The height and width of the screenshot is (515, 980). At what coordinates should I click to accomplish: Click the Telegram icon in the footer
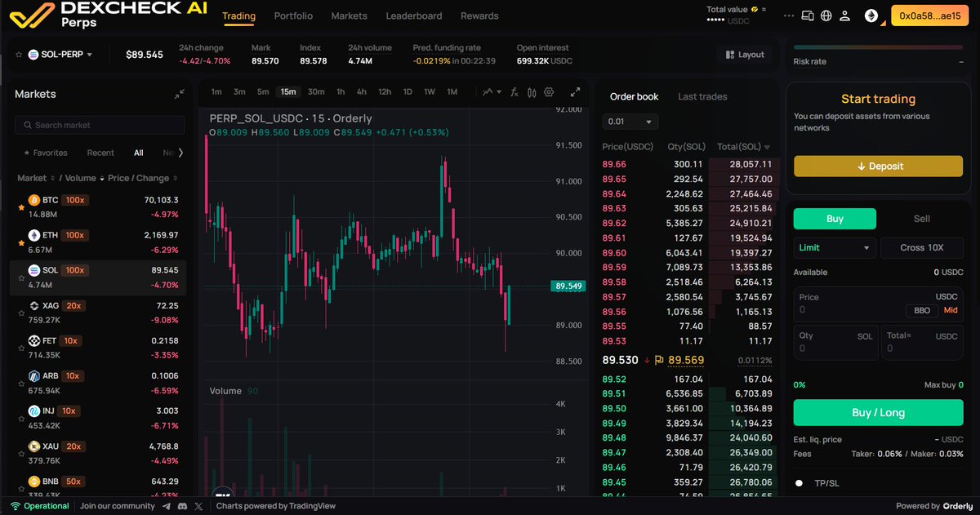point(166,506)
